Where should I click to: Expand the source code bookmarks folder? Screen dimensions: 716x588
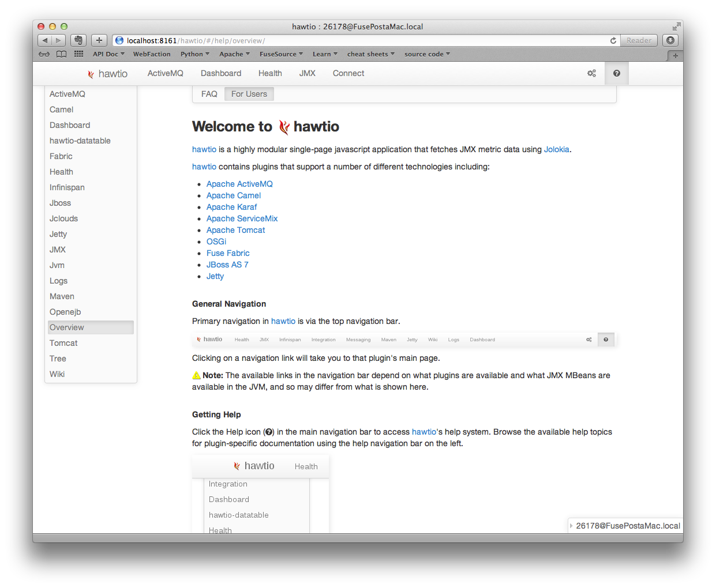427,54
